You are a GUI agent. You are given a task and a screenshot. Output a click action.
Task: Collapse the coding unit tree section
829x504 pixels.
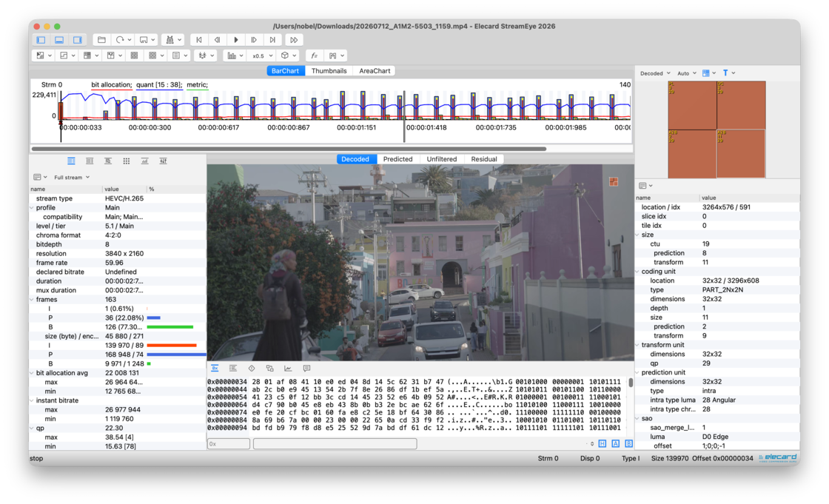[x=638, y=272]
